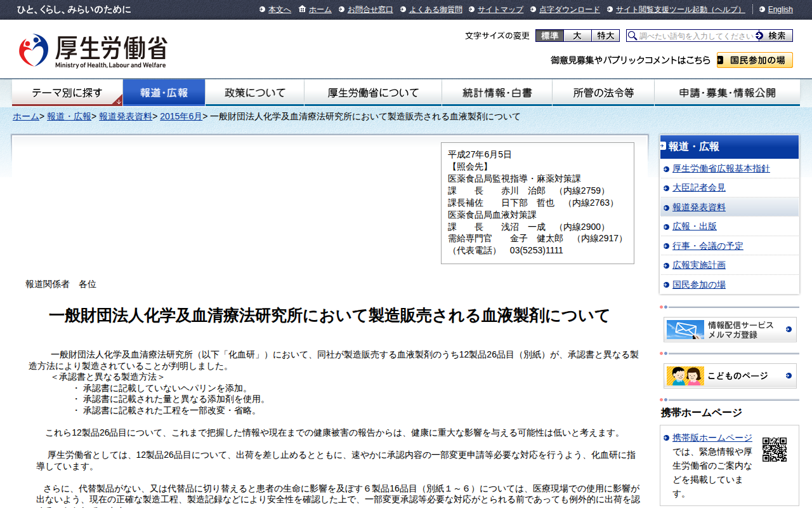812x508 pixels.
Task: Click ホーム in breadcrumb trail
Action: [26, 116]
